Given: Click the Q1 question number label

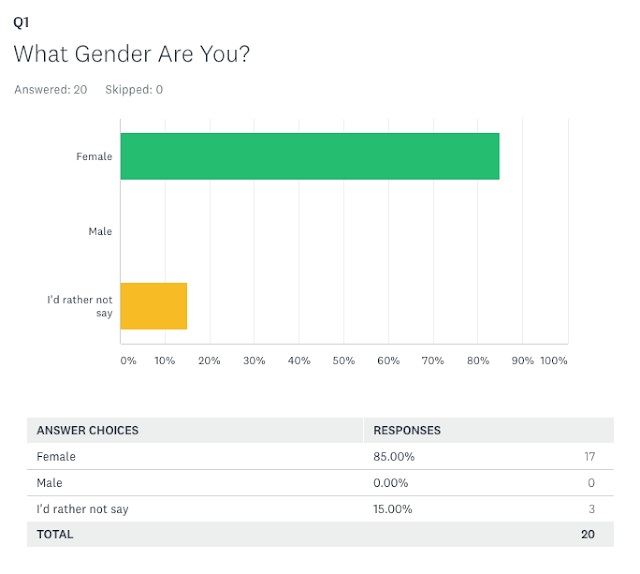Looking at the screenshot, I should point(21,20).
